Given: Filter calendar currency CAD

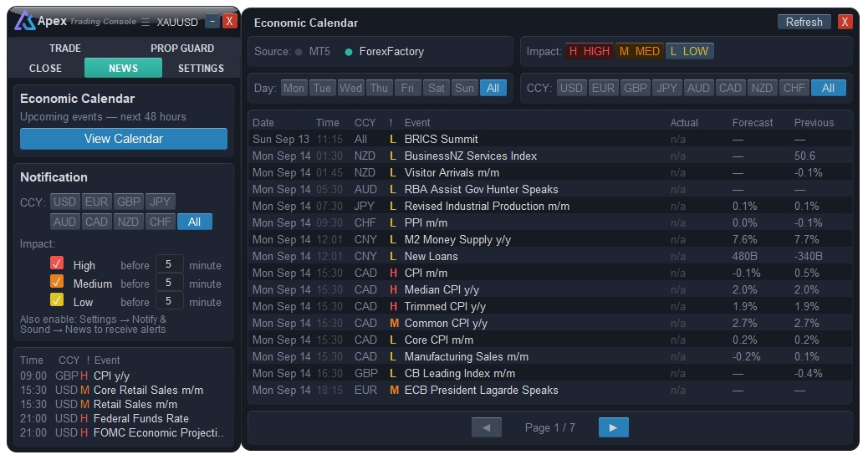Looking at the screenshot, I should (x=730, y=88).
